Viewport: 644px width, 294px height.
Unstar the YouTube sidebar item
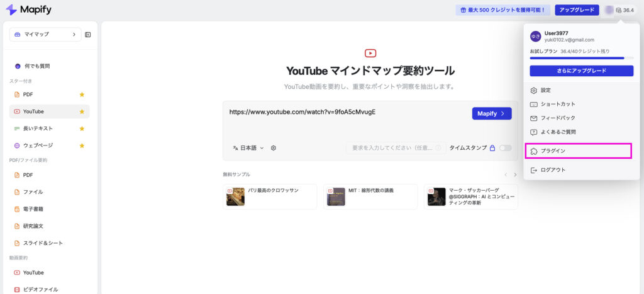82,111
